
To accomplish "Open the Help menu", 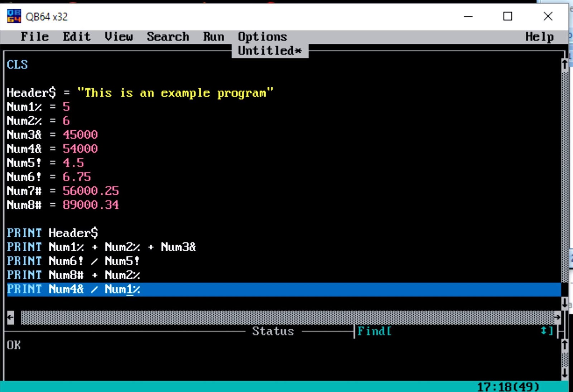I will tap(539, 36).
